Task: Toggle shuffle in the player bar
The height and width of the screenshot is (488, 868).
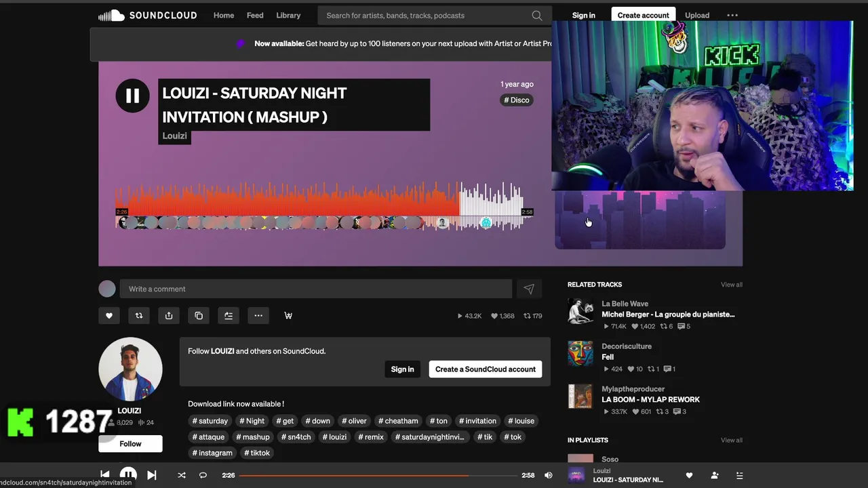Action: coord(182,475)
